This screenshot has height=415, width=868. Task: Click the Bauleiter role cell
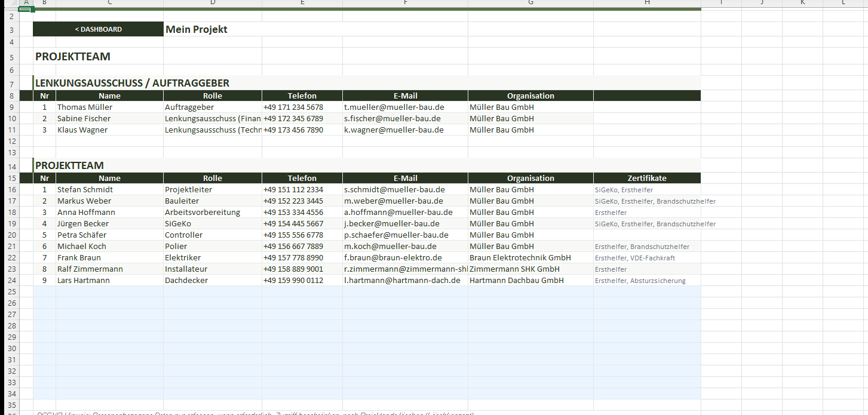coord(182,201)
